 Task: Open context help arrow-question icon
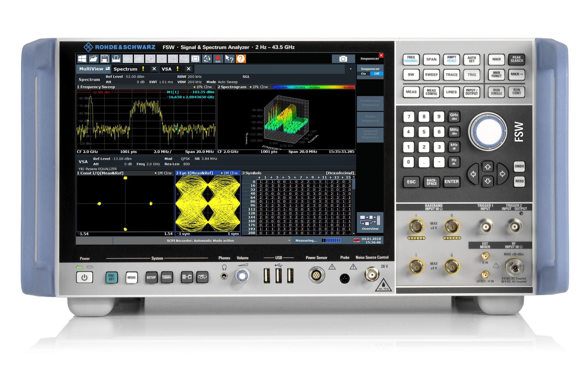click(229, 59)
